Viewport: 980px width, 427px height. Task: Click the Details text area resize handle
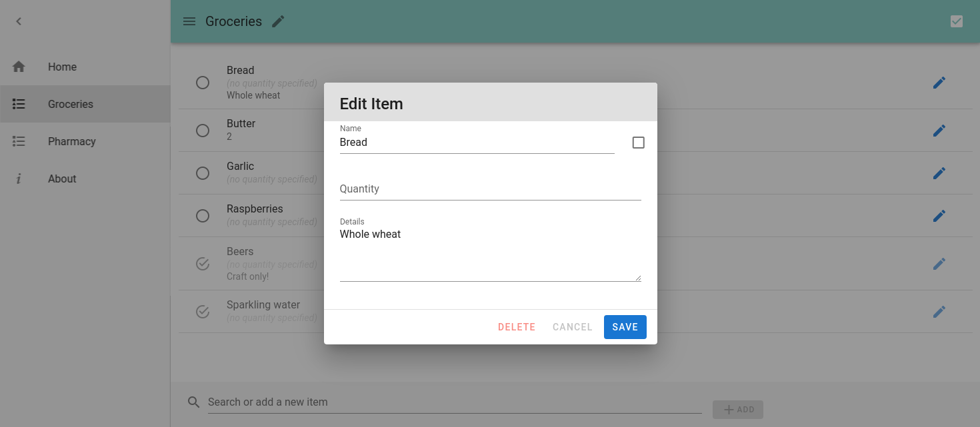click(x=638, y=278)
